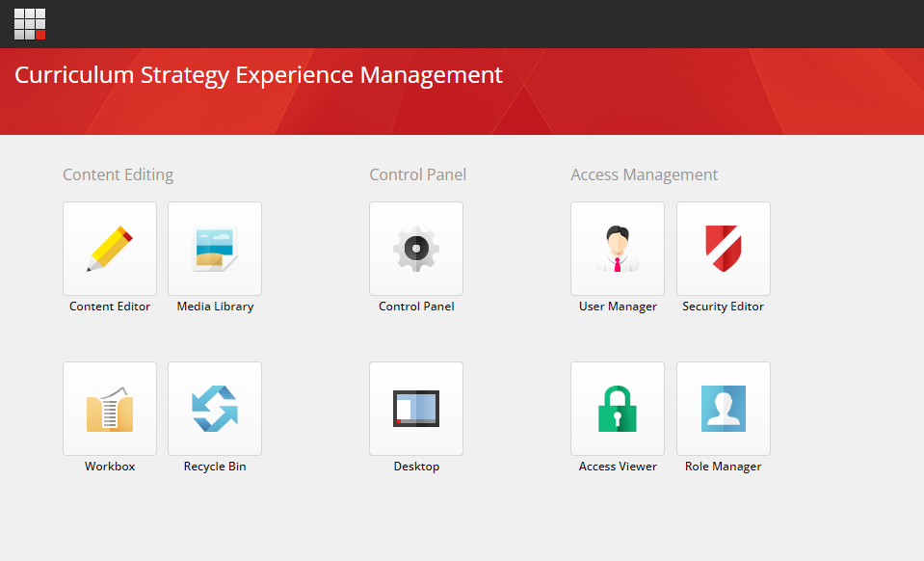This screenshot has width=924, height=561.
Task: Open the Sitecore launchpad grid logo
Action: [x=30, y=24]
